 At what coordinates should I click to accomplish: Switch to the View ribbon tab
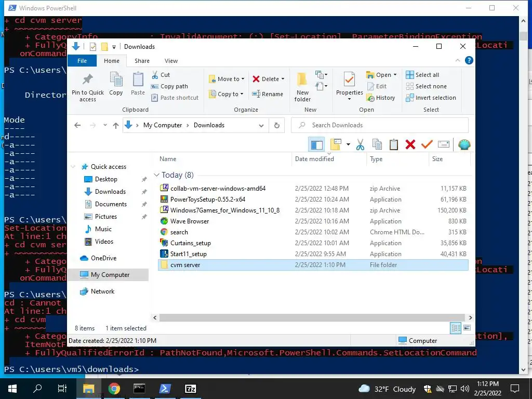[x=171, y=61]
